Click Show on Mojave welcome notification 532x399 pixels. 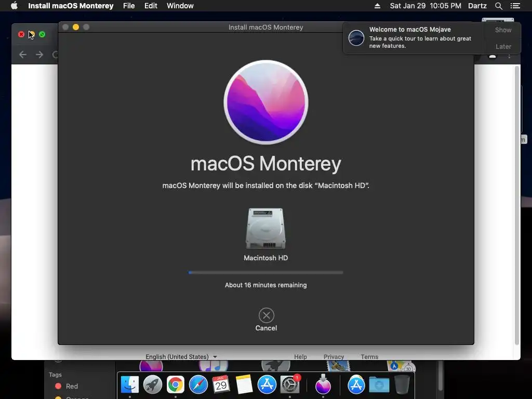pyautogui.click(x=503, y=30)
